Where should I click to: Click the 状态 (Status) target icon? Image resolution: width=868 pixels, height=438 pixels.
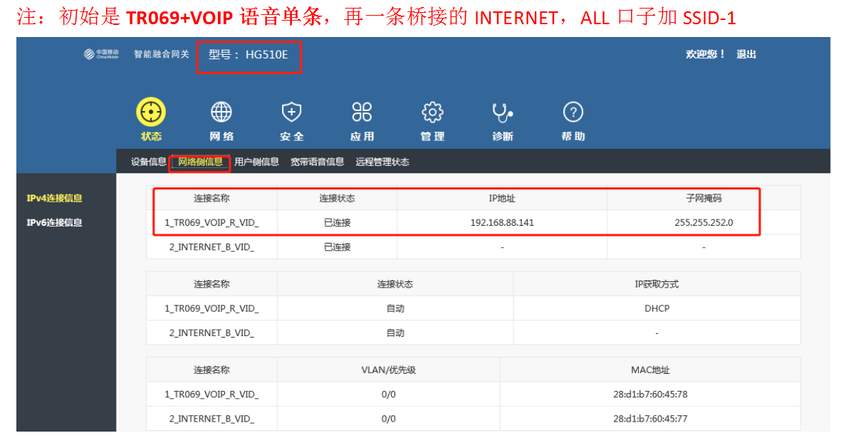pyautogui.click(x=151, y=113)
